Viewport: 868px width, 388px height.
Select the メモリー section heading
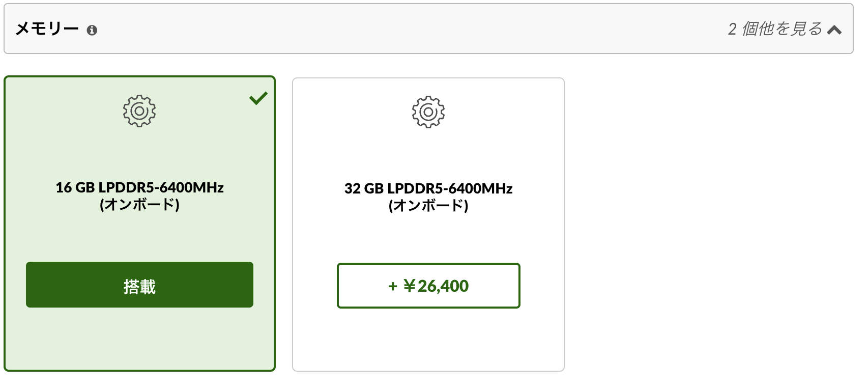(47, 29)
